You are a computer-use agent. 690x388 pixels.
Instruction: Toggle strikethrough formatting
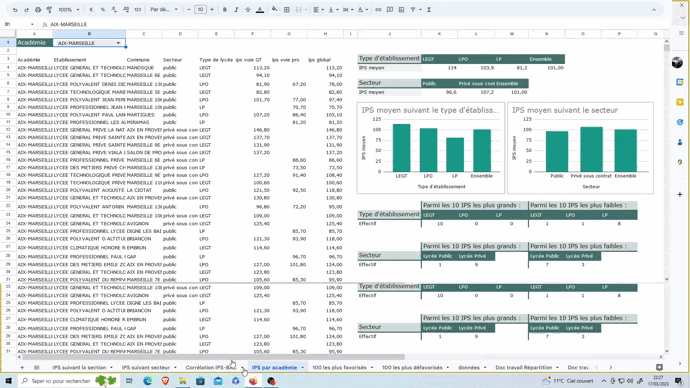click(x=248, y=10)
